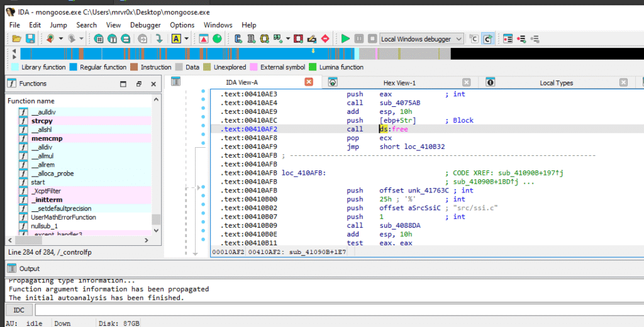The image size is (644, 327).
Task: Open the Windows menu
Action: [218, 25]
